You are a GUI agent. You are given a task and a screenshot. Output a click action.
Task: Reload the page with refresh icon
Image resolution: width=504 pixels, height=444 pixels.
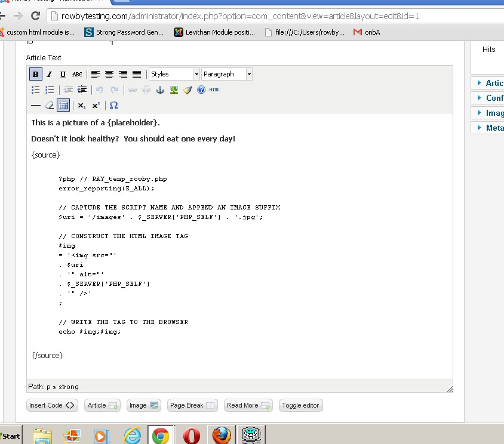35,16
